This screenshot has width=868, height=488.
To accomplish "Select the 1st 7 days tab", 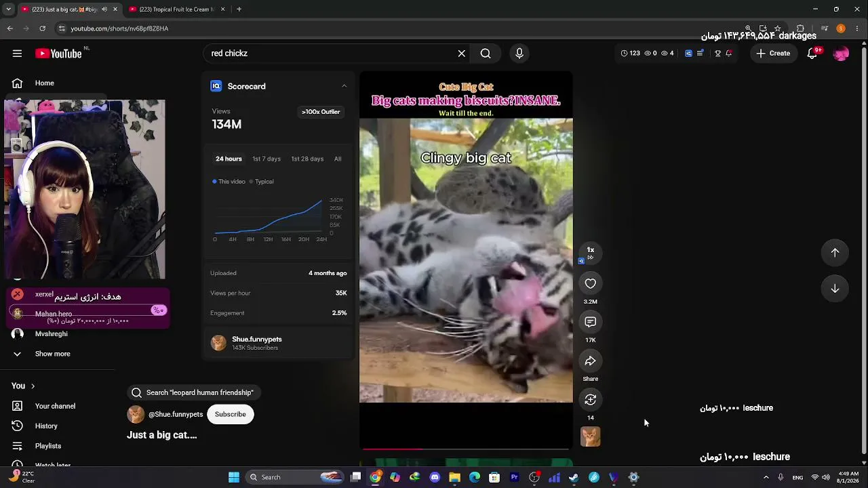I will 267,159.
